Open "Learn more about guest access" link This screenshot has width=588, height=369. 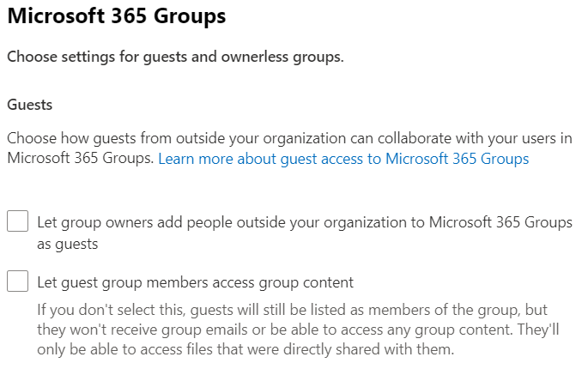click(x=343, y=159)
